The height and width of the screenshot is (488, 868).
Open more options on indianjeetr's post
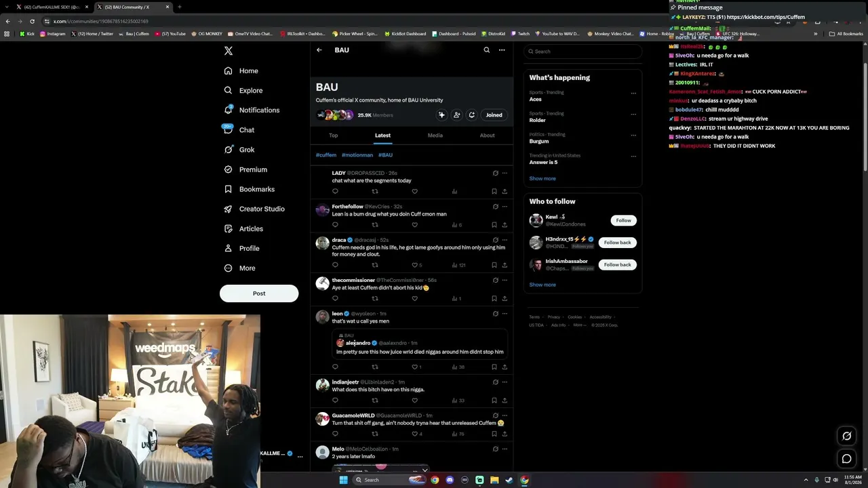pos(505,382)
